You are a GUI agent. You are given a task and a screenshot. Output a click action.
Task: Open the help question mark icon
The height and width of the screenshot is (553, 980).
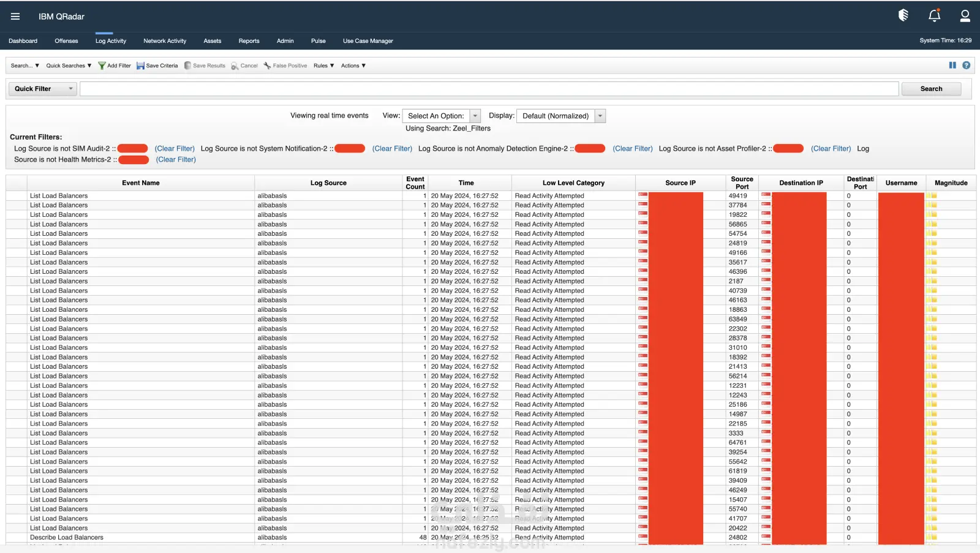(x=966, y=66)
